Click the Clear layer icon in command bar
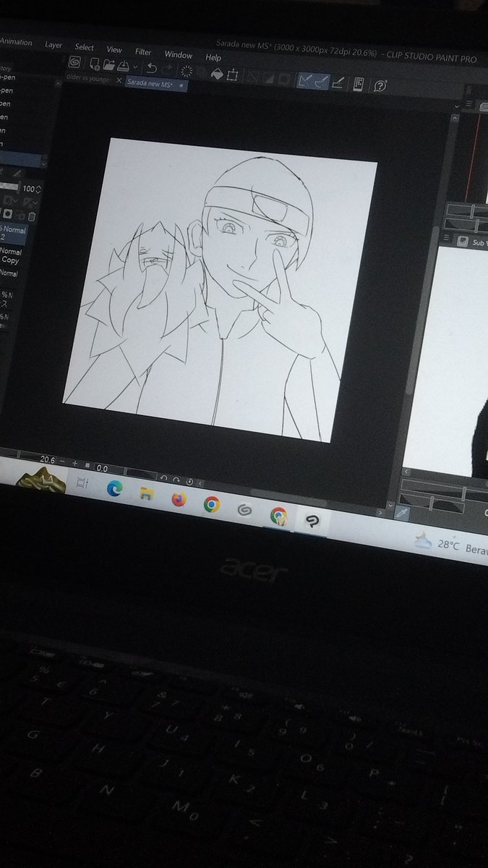This screenshot has height=868, width=488. (x=187, y=71)
